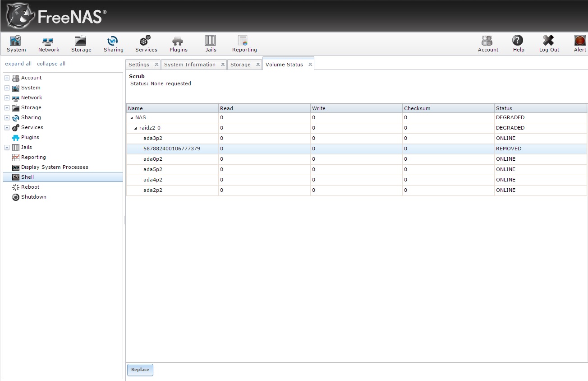Close the Settings tab
Screen dimensions: 588x381
click(x=156, y=65)
